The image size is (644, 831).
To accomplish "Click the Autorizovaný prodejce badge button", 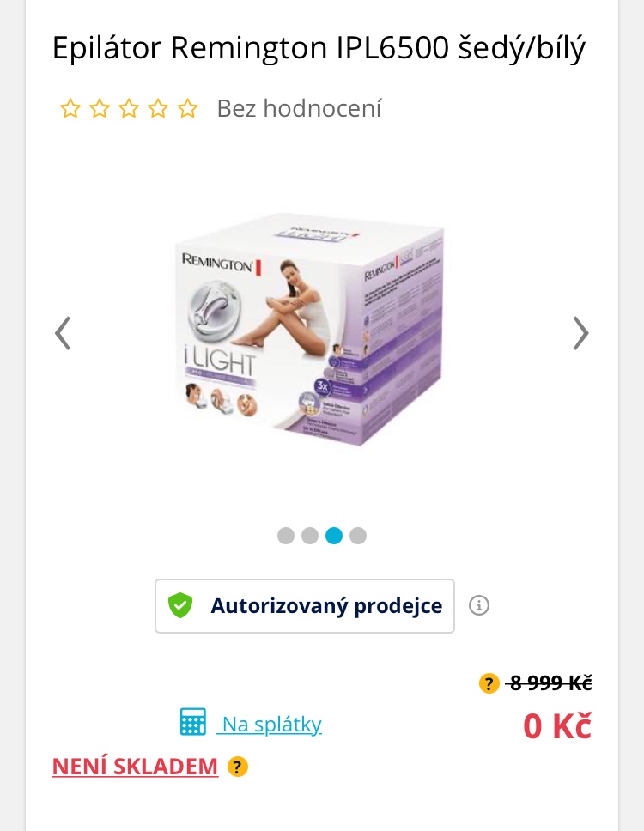I will pyautogui.click(x=305, y=606).
